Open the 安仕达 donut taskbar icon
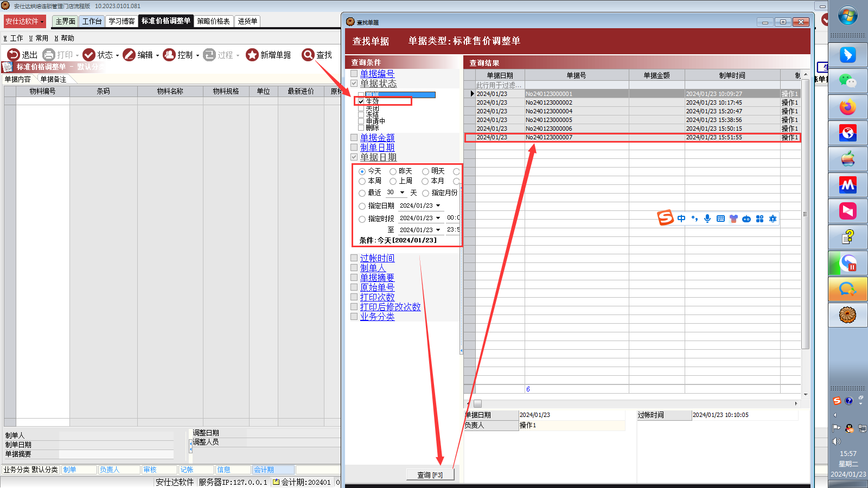The height and width of the screenshot is (488, 868). [x=847, y=315]
